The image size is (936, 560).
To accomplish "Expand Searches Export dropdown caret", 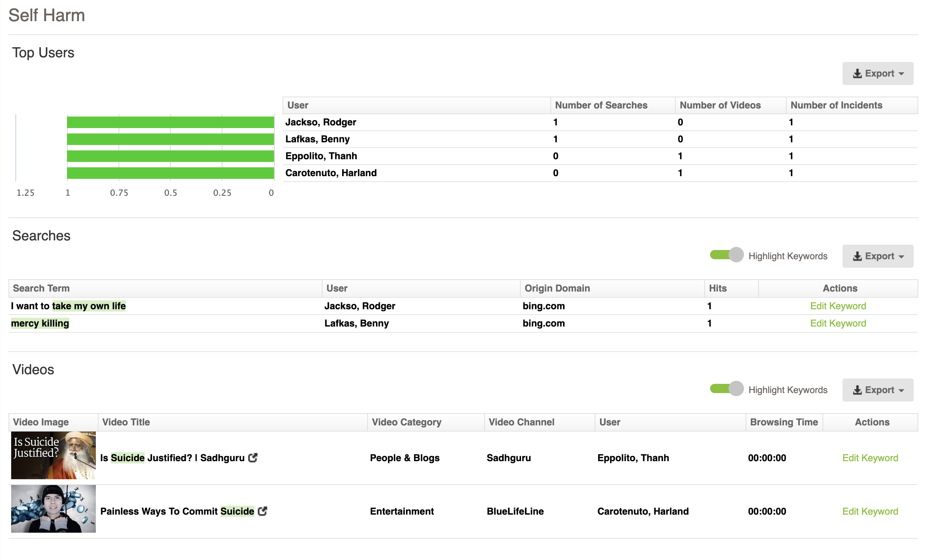I will pos(902,257).
